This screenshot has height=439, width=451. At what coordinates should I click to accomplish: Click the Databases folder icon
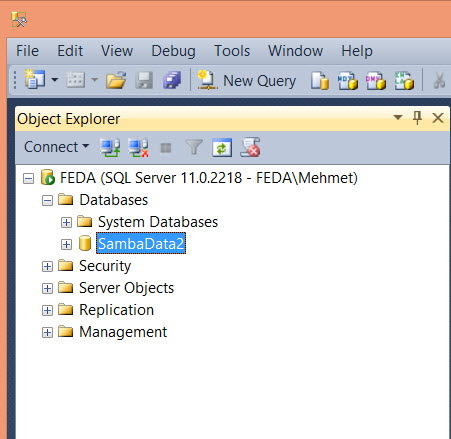(65, 199)
